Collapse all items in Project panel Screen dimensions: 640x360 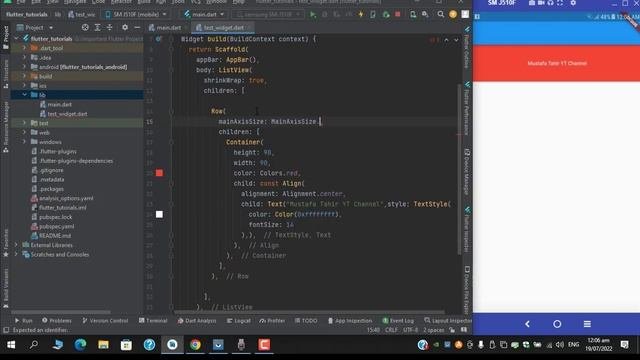coord(109,27)
